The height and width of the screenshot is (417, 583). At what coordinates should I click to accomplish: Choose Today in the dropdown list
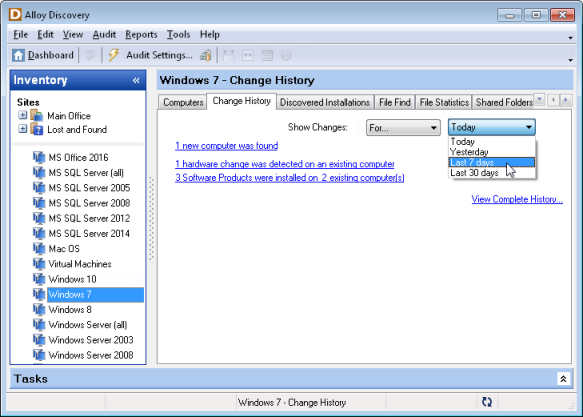[492, 142]
